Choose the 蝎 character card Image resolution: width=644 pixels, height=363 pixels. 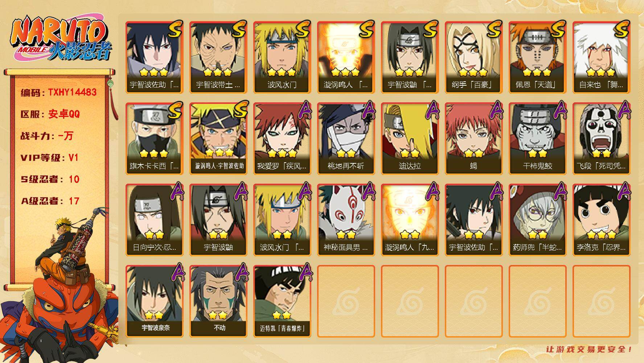473,138
